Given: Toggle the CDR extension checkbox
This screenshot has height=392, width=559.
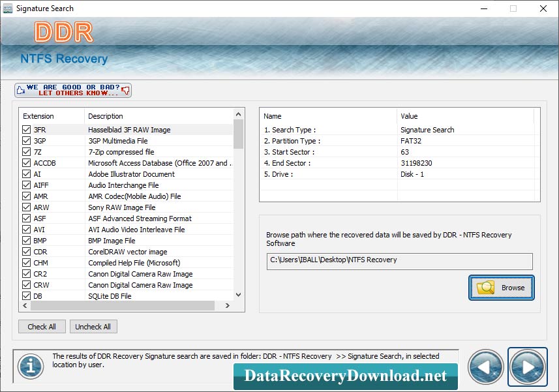Looking at the screenshot, I should [26, 252].
